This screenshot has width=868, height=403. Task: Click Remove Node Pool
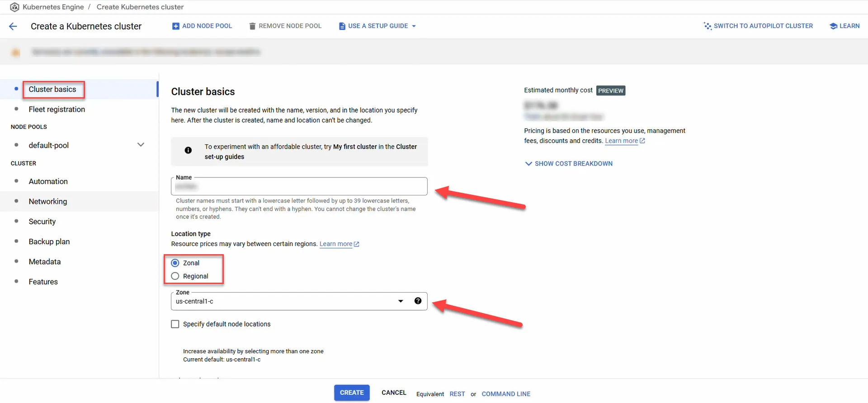click(285, 26)
